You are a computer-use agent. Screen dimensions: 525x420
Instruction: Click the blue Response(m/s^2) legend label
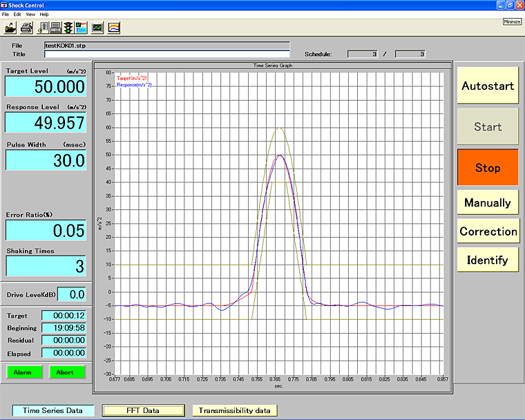click(x=134, y=85)
